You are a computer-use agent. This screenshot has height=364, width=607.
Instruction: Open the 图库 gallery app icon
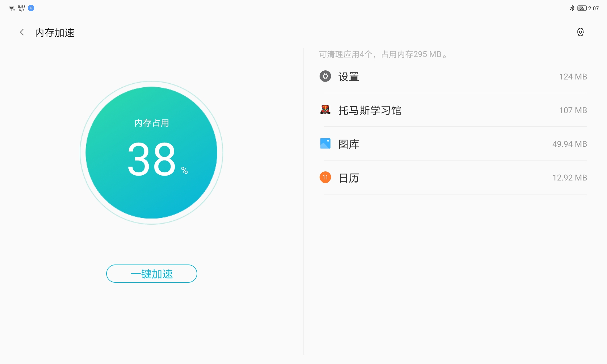tap(325, 144)
